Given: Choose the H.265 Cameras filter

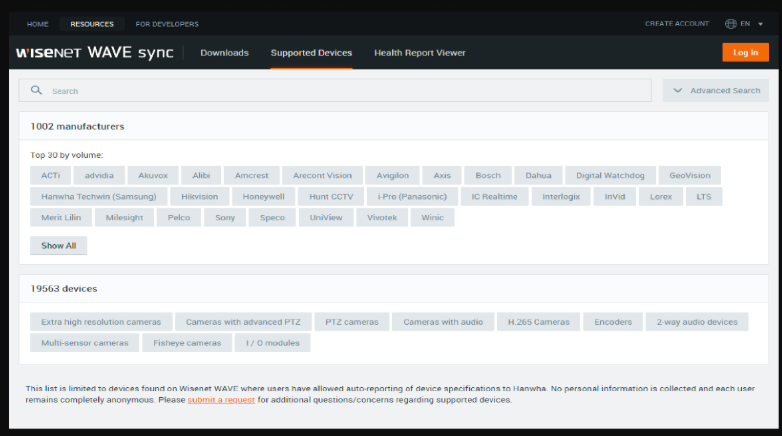Looking at the screenshot, I should (538, 322).
